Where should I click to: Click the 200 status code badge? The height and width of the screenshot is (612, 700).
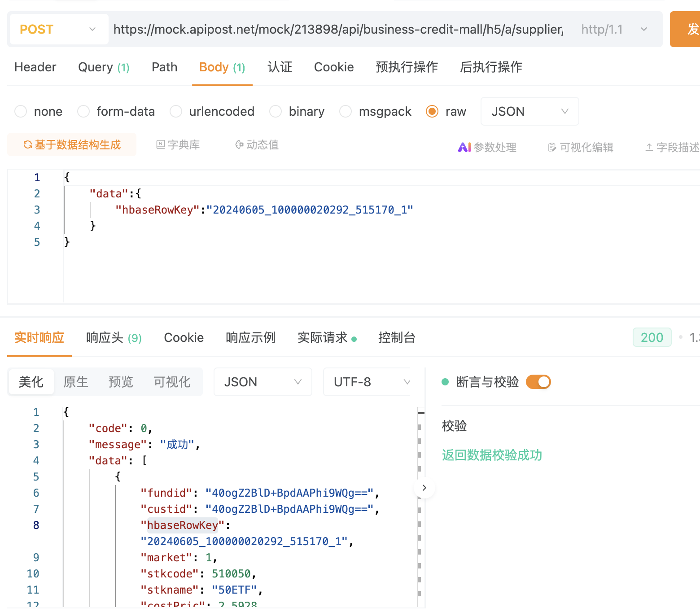652,337
